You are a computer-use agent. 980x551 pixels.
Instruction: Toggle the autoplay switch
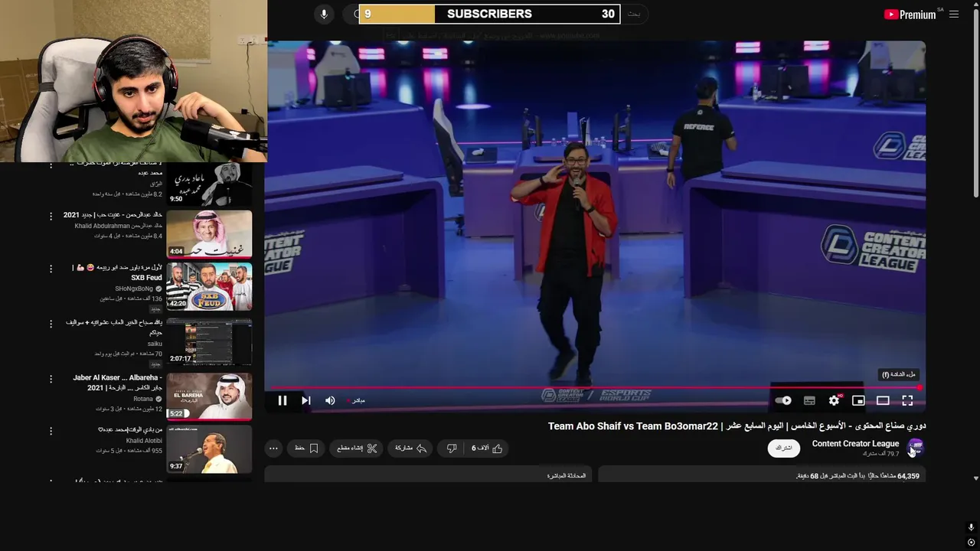pyautogui.click(x=783, y=400)
